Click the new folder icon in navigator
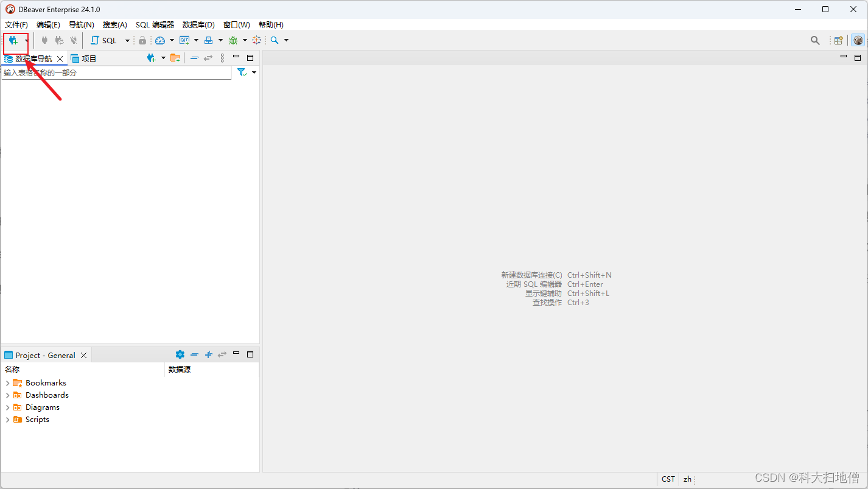The height and width of the screenshot is (489, 868). 175,58
